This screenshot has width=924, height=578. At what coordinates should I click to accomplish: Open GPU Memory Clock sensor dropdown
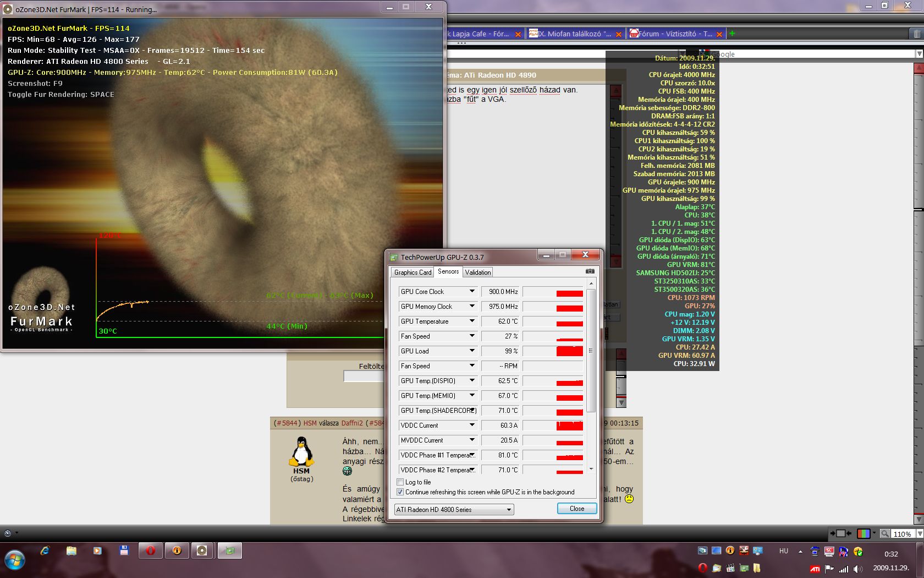coord(472,306)
